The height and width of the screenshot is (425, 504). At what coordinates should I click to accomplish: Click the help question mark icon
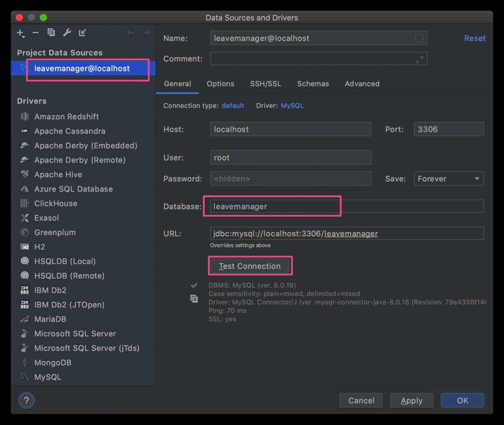(26, 401)
